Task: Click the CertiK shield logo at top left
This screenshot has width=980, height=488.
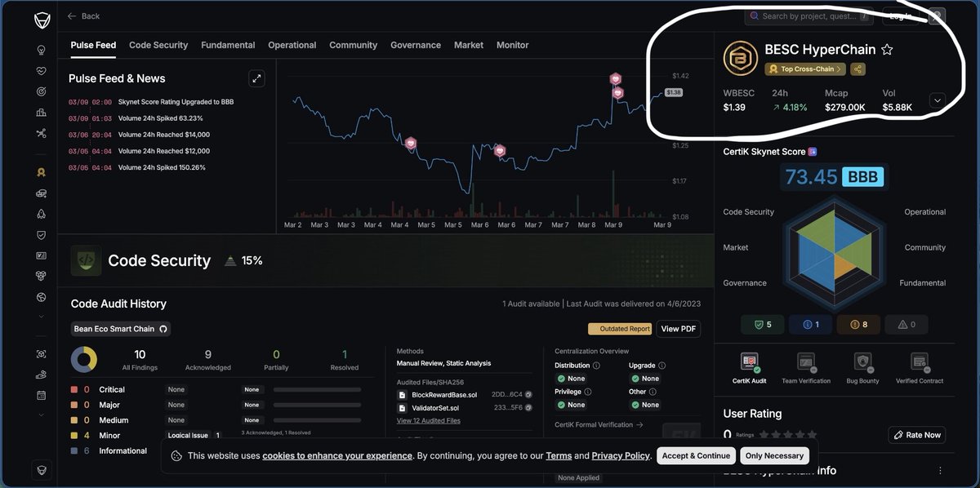Action: (41, 19)
